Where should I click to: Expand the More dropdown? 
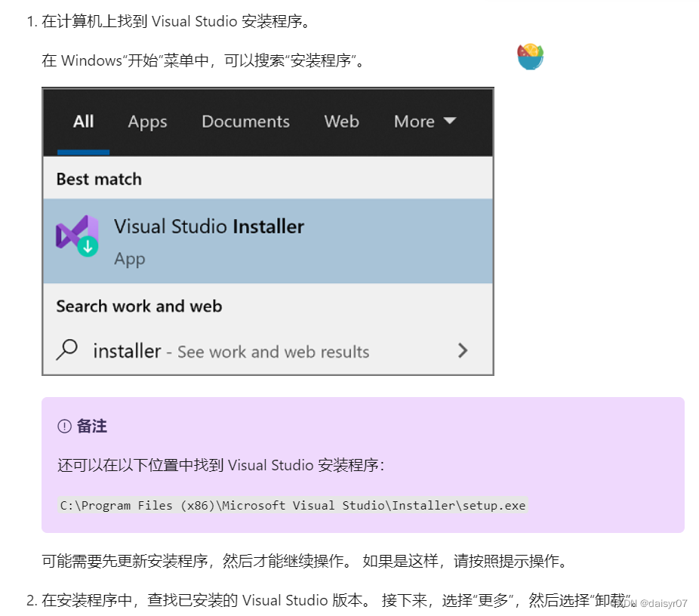click(x=425, y=122)
